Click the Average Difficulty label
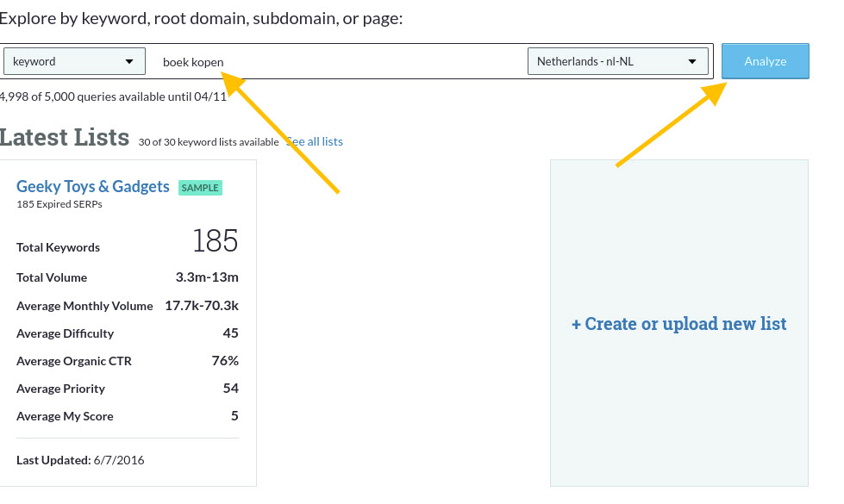844x504 pixels. click(x=65, y=333)
